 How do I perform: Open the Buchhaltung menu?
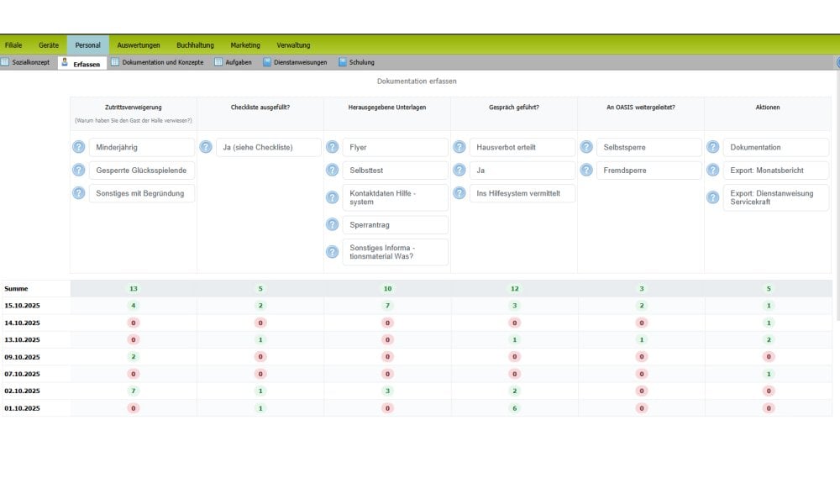[x=195, y=45]
